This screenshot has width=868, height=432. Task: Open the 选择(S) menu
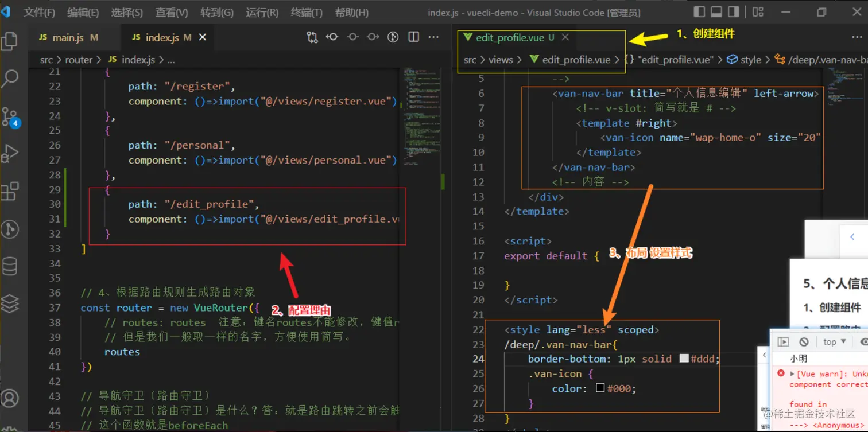tap(126, 12)
